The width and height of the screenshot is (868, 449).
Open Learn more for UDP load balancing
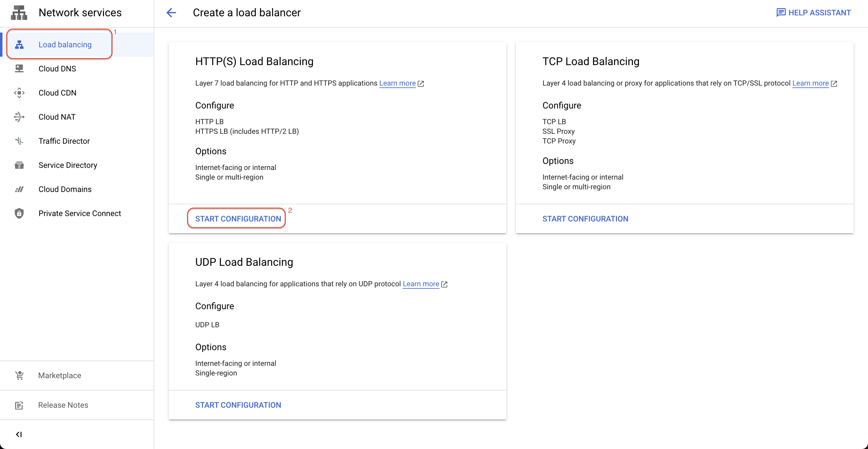(420, 284)
